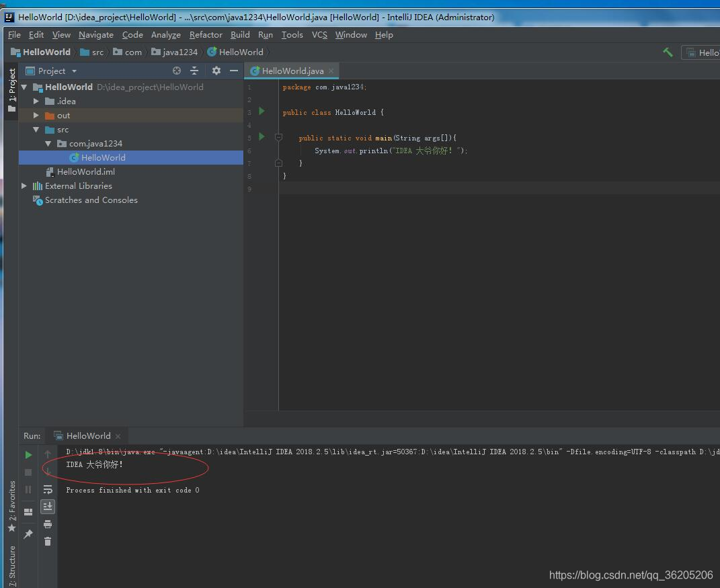720x588 pixels.
Task: Click on 'Process finished with exit code 0' text
Action: (132, 491)
